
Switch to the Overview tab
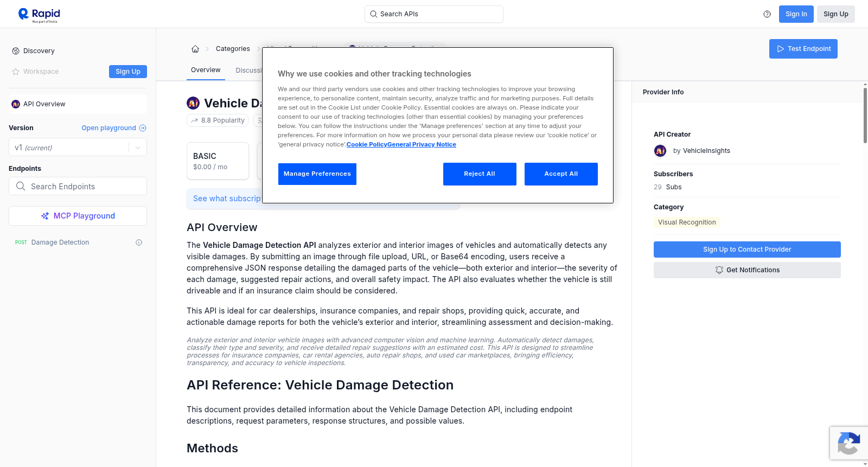click(206, 71)
